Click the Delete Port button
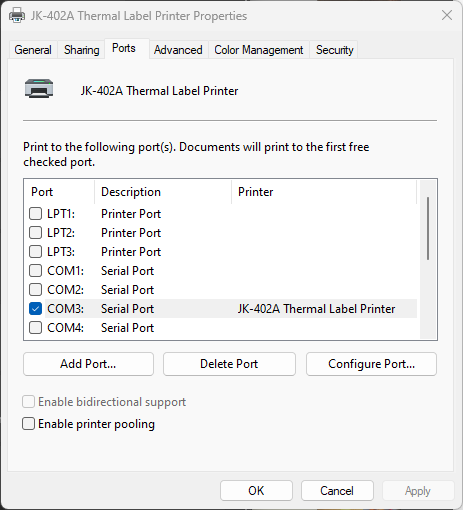463x510 pixels. 229,364
